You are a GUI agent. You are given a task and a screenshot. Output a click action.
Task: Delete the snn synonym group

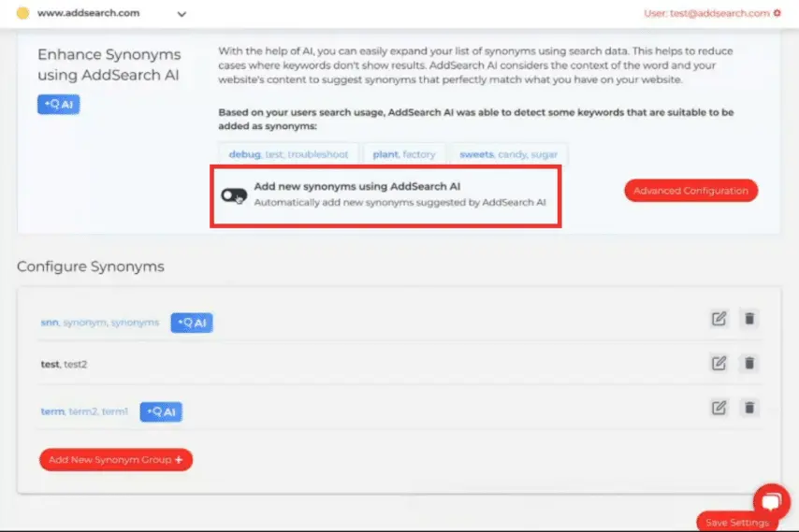pyautogui.click(x=749, y=319)
